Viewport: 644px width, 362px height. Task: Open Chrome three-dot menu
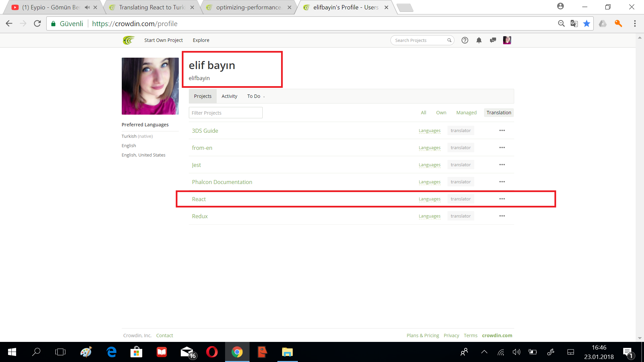tap(635, 23)
